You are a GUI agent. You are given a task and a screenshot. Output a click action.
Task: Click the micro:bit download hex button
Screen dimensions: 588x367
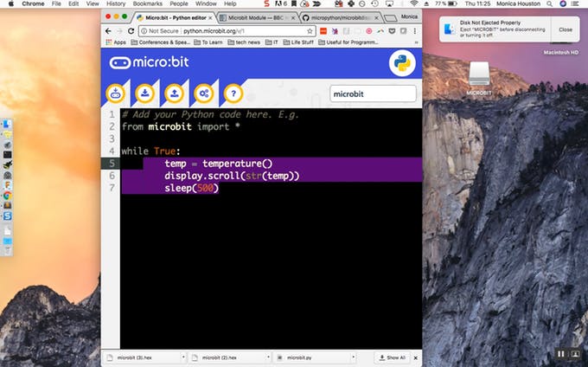pyautogui.click(x=116, y=93)
